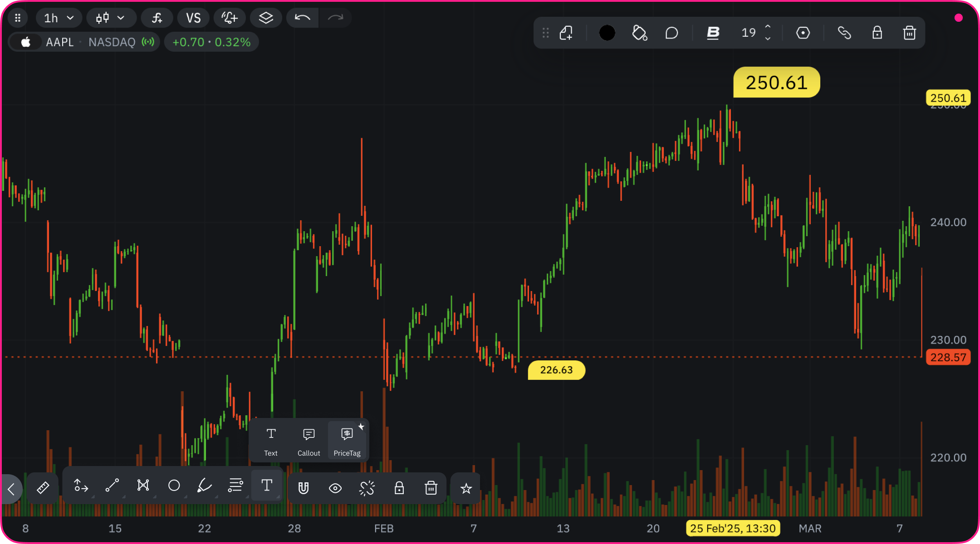Viewport: 980px width, 544px height.
Task: Open the black text color swatch
Action: (607, 33)
